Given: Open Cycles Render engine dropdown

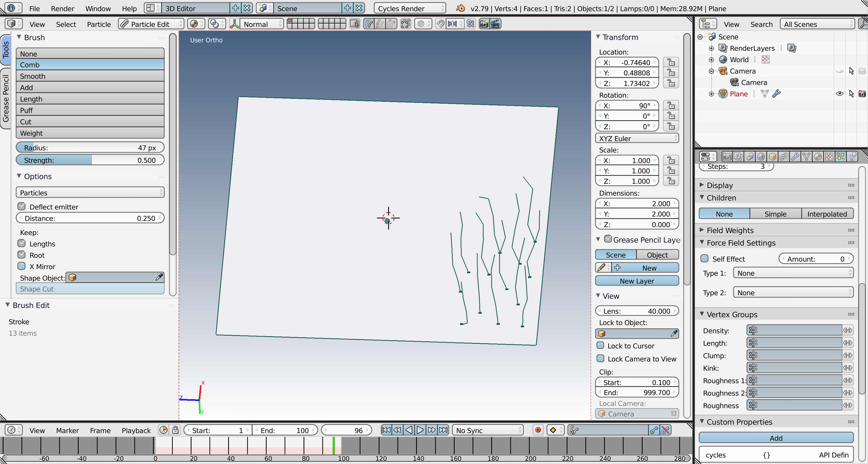Looking at the screenshot, I should tap(410, 8).
